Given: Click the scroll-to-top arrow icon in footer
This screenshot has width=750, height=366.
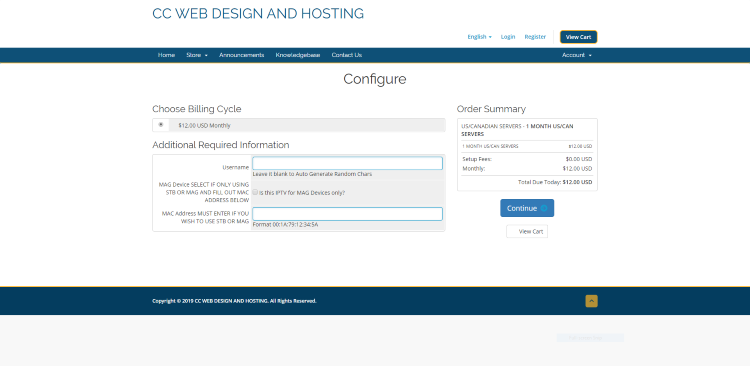Looking at the screenshot, I should point(591,301).
